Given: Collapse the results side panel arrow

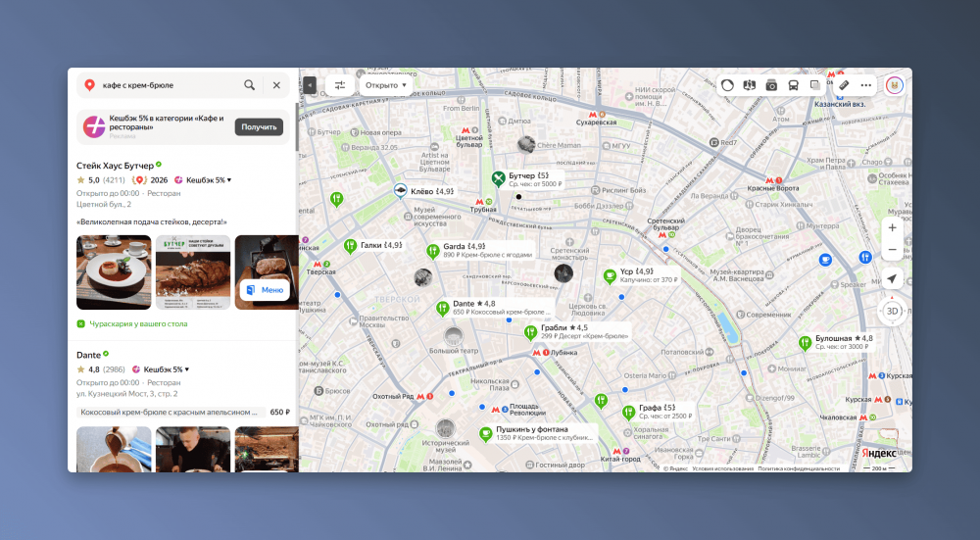Looking at the screenshot, I should point(309,85).
